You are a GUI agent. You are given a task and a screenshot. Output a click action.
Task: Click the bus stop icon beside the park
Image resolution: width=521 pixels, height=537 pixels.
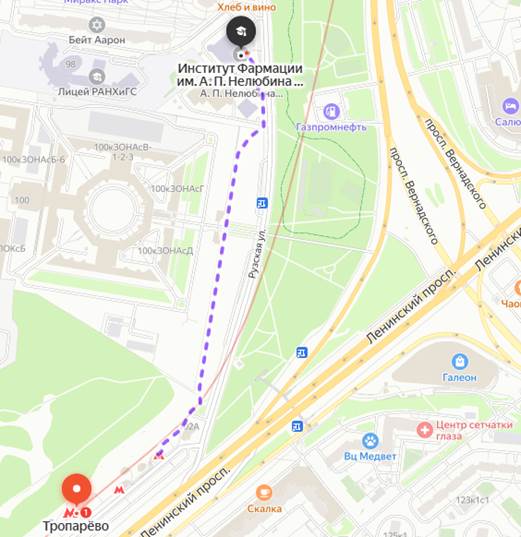[302, 352]
